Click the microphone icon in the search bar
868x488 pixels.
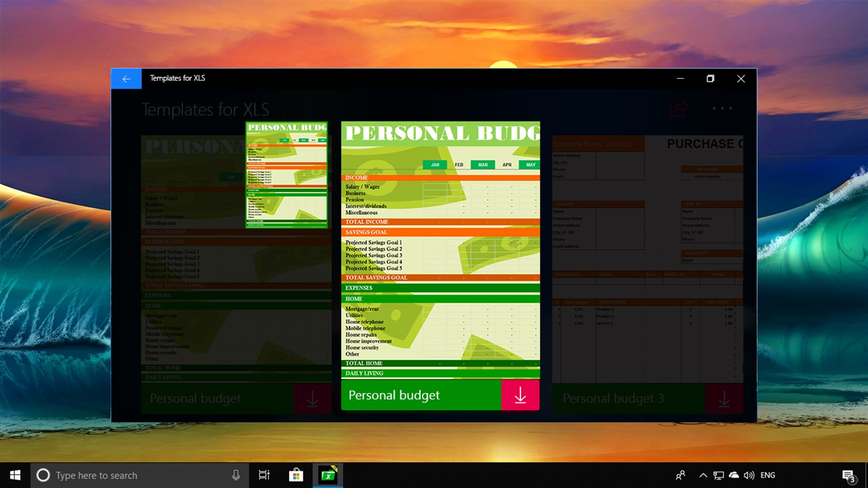[236, 475]
